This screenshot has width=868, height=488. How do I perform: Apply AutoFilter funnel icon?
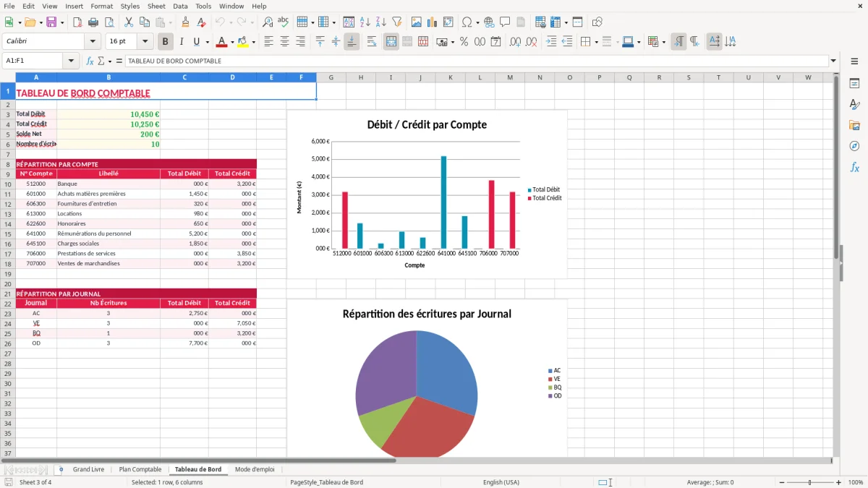point(397,22)
